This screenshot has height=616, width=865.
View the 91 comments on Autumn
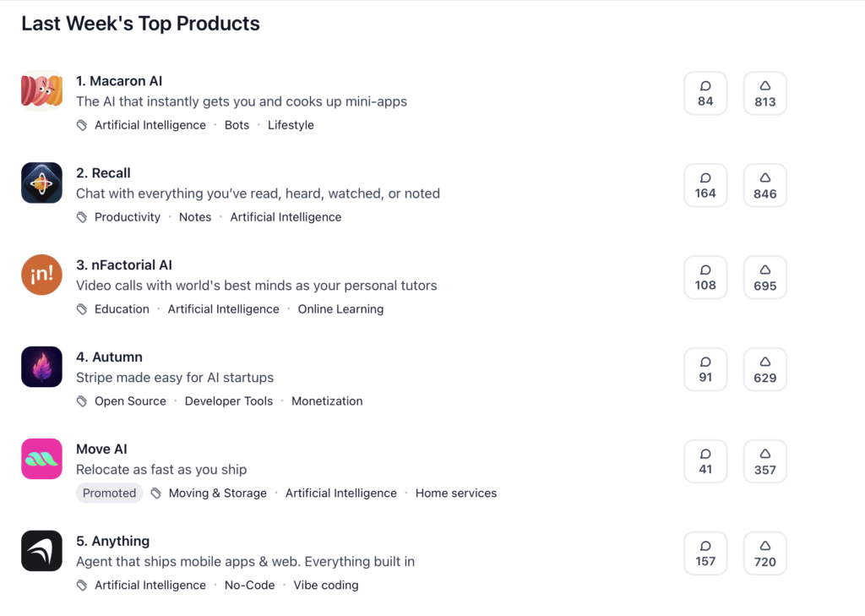[705, 369]
